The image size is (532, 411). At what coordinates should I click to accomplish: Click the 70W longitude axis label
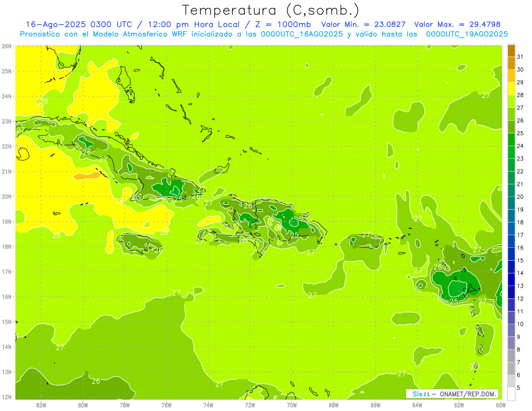pyautogui.click(x=292, y=405)
